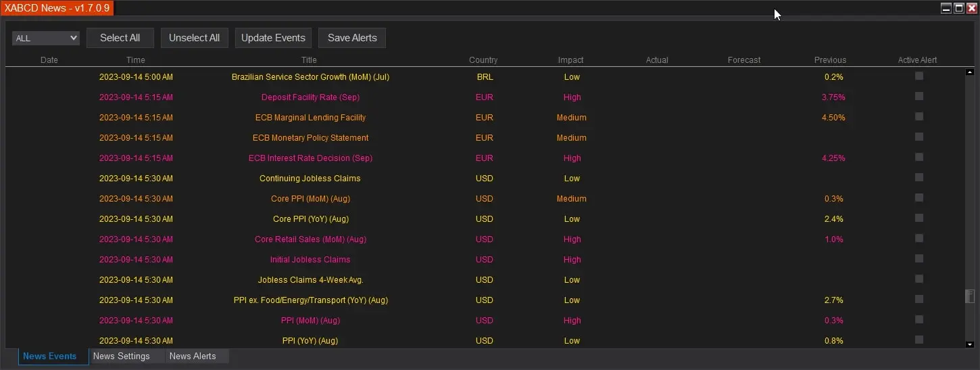This screenshot has height=370, width=980.
Task: Select Core Retail Sales (MoM) (Aug) title
Action: pyautogui.click(x=310, y=239)
